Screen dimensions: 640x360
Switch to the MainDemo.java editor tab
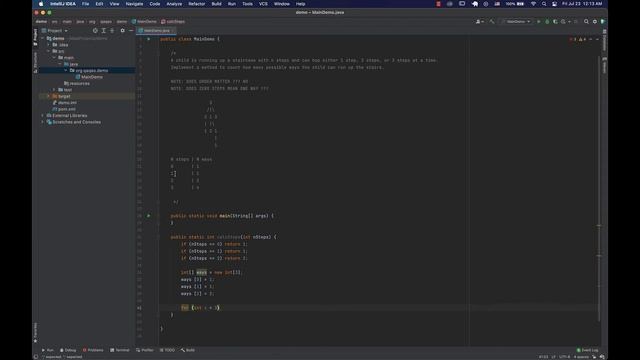click(x=156, y=31)
